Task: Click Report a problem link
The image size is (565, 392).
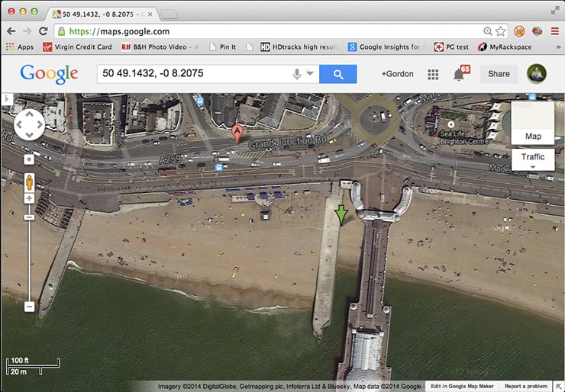Action: (525, 386)
